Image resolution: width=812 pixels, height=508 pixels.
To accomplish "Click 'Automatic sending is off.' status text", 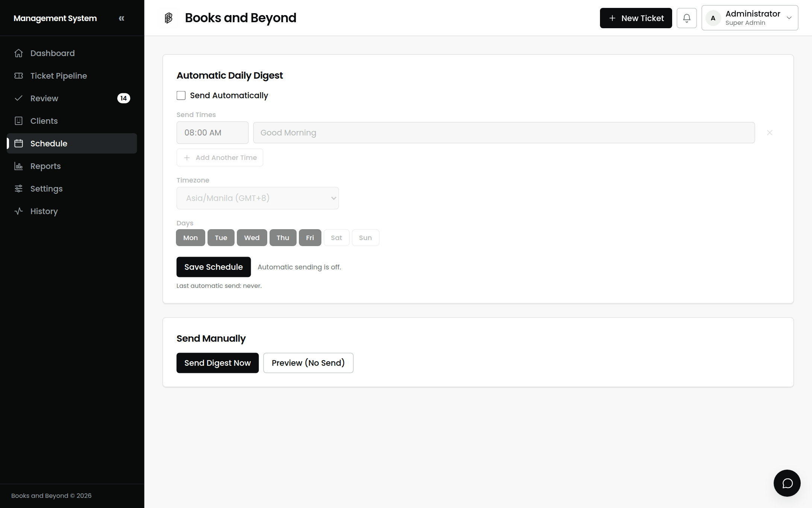I will (x=299, y=267).
